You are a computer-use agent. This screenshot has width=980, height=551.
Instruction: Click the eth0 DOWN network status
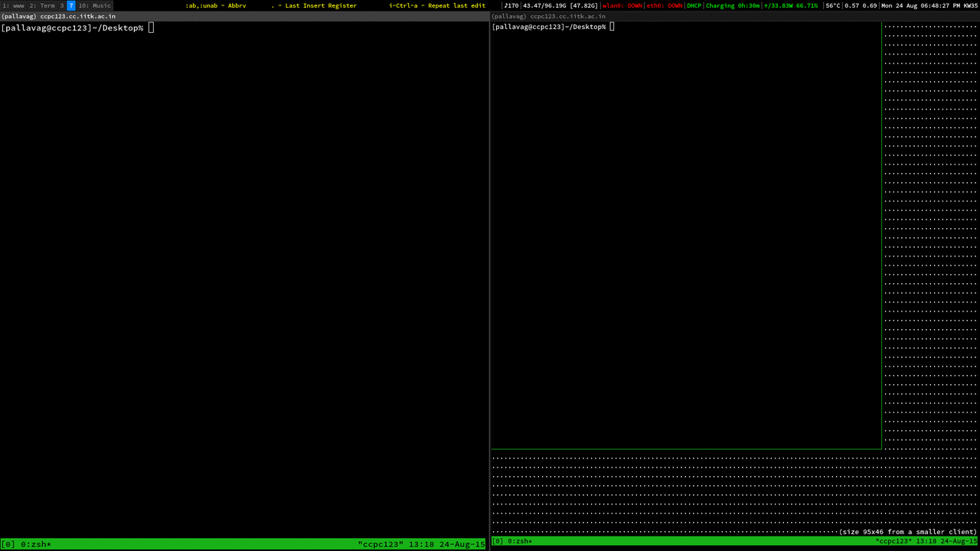[665, 5]
